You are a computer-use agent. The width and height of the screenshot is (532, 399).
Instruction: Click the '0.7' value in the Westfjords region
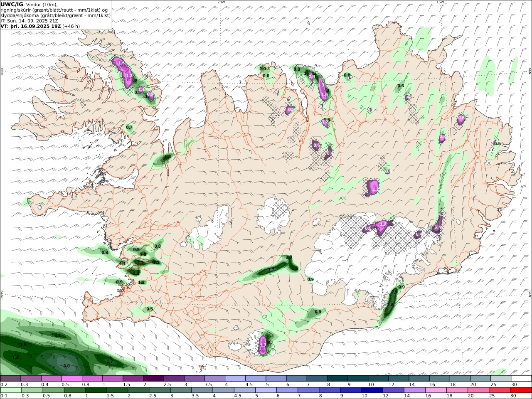pos(129,127)
